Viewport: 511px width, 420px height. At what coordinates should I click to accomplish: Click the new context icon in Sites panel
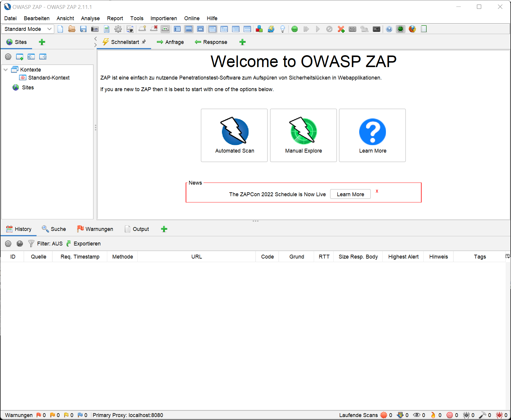pyautogui.click(x=20, y=57)
